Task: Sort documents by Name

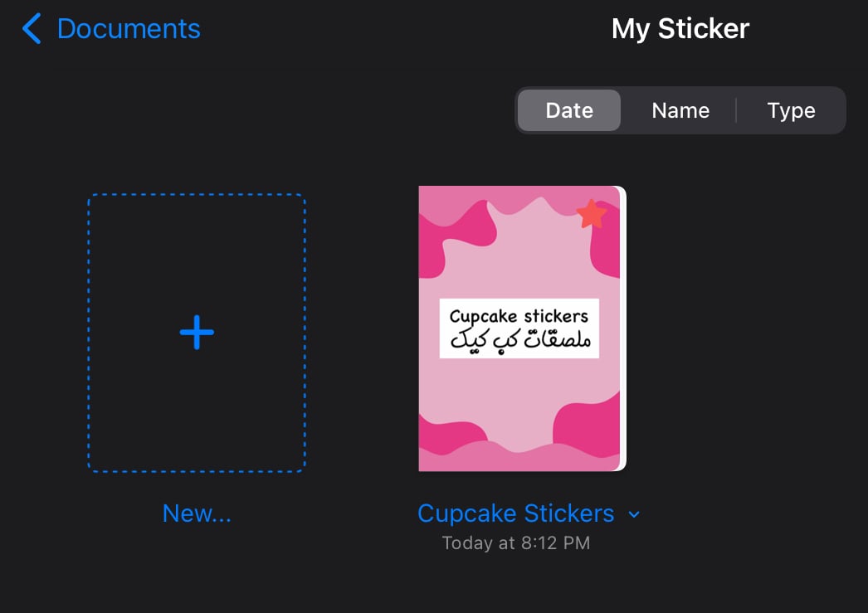Action: point(680,110)
